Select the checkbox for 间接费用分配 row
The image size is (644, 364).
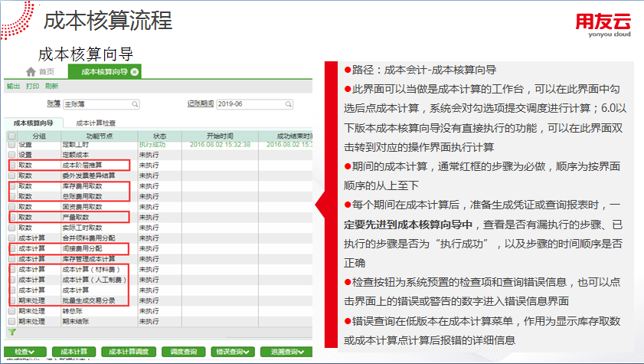(x=11, y=249)
